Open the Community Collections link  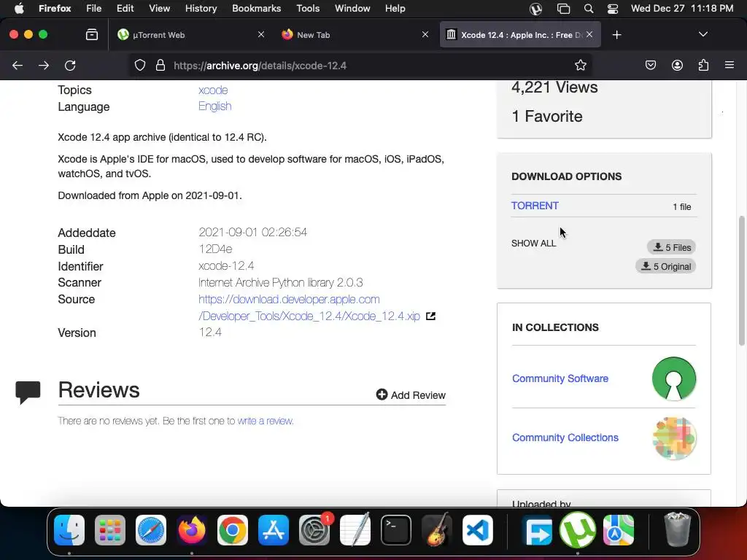[565, 437]
